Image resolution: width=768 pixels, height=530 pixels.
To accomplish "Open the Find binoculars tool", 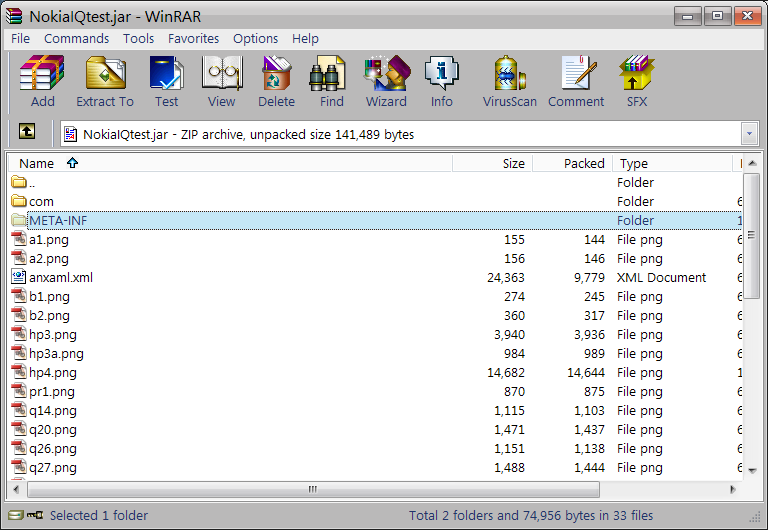I will tap(327, 72).
